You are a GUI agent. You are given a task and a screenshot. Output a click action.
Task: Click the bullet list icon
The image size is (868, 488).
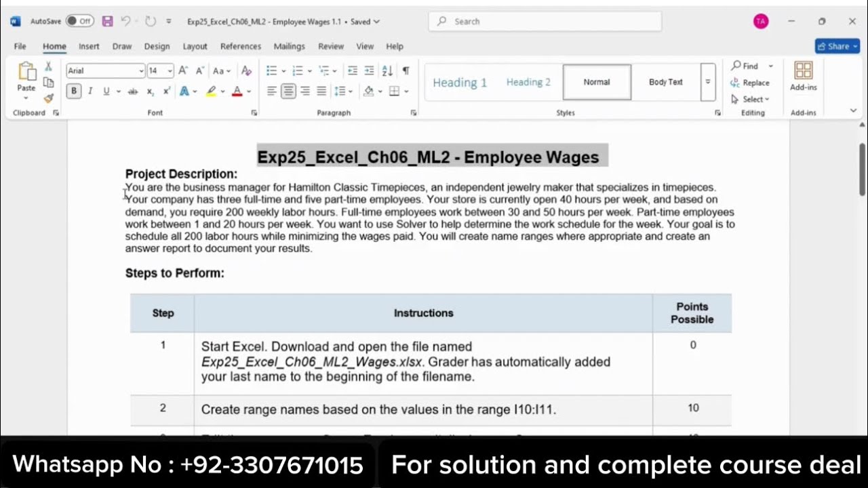271,70
